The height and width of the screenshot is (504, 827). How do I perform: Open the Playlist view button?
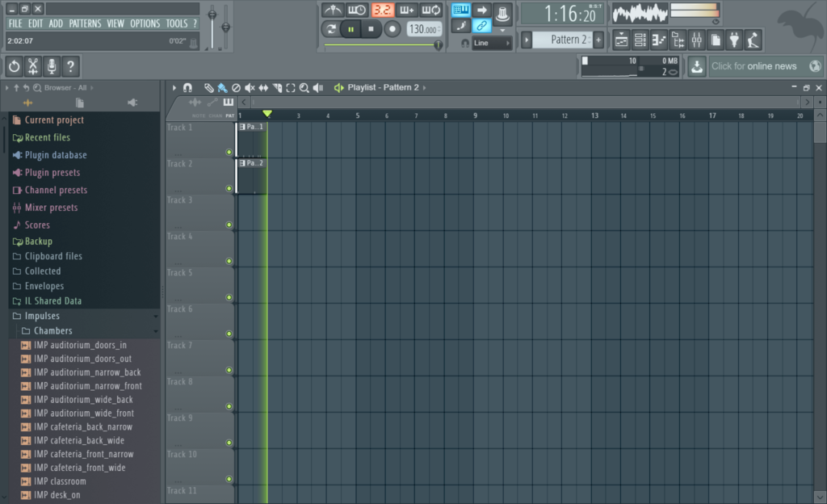click(x=621, y=40)
